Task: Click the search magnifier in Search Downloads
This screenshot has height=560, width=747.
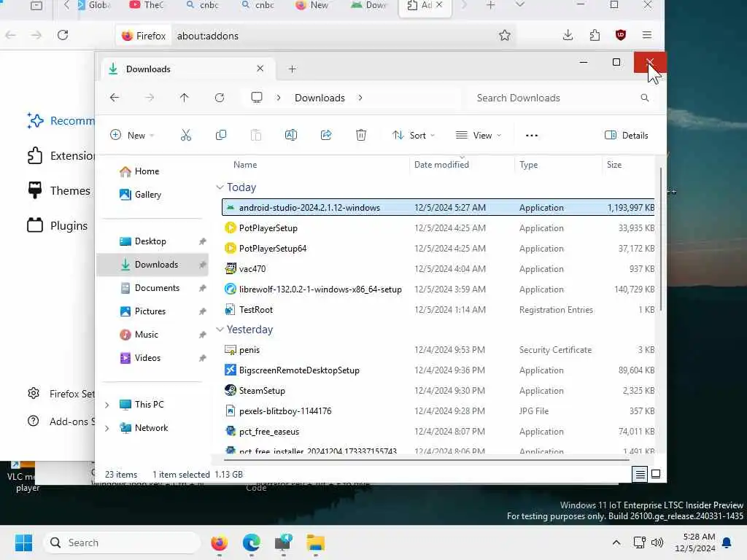Action: pyautogui.click(x=645, y=98)
